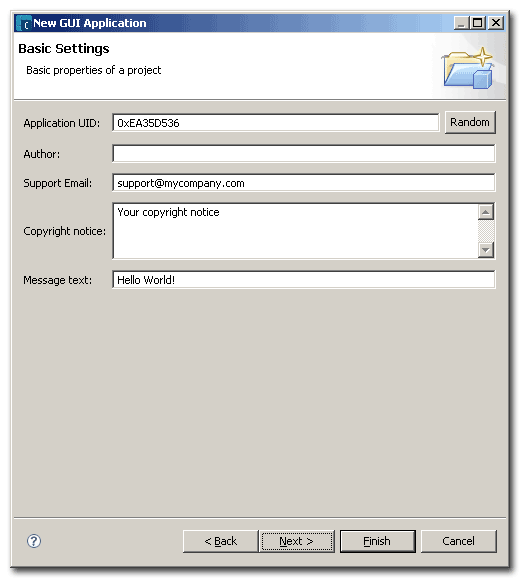The image size is (520, 578).
Task: Click the 'Copyright notice:' label
Action: point(64,231)
